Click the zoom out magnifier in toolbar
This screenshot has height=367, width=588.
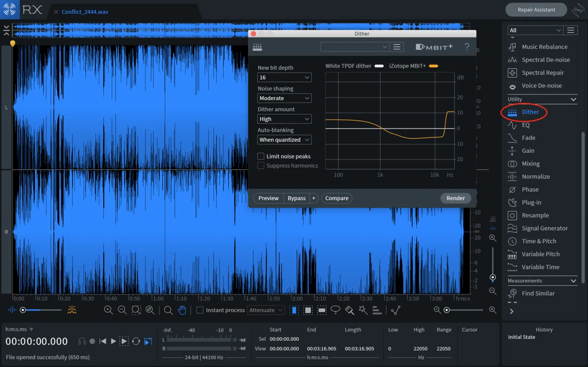tap(122, 310)
